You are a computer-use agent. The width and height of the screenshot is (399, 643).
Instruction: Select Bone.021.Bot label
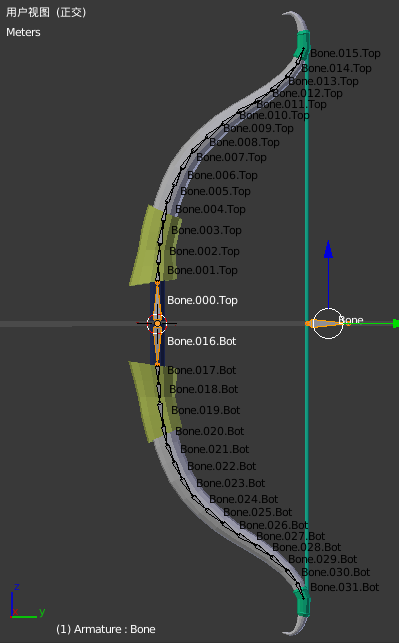click(215, 449)
